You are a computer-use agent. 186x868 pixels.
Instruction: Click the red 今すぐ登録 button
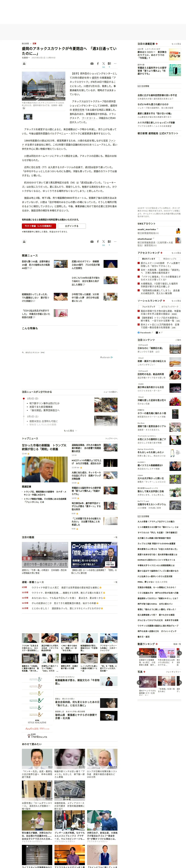(39, 226)
